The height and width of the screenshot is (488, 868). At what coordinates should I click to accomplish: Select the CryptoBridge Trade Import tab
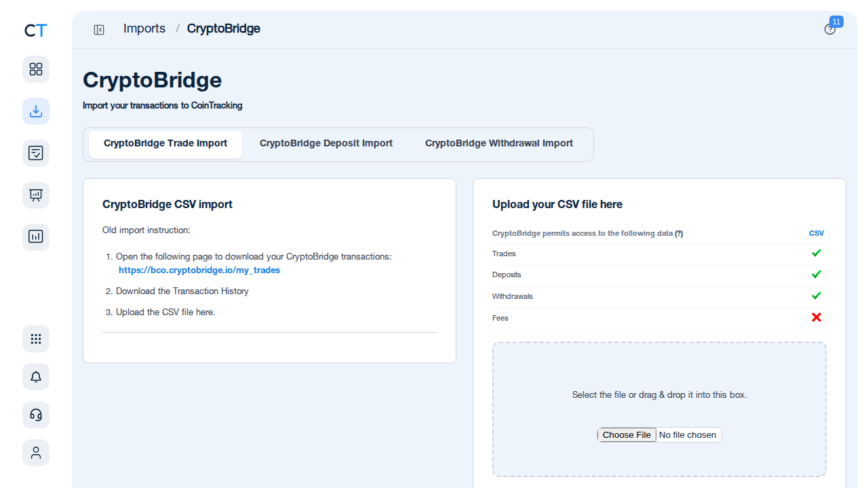pyautogui.click(x=165, y=144)
